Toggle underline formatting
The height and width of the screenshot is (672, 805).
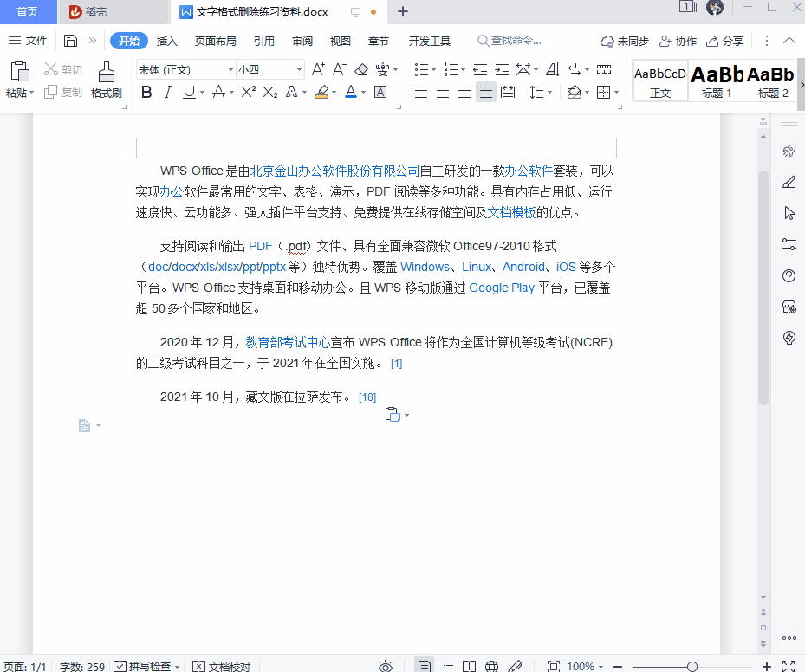click(189, 92)
